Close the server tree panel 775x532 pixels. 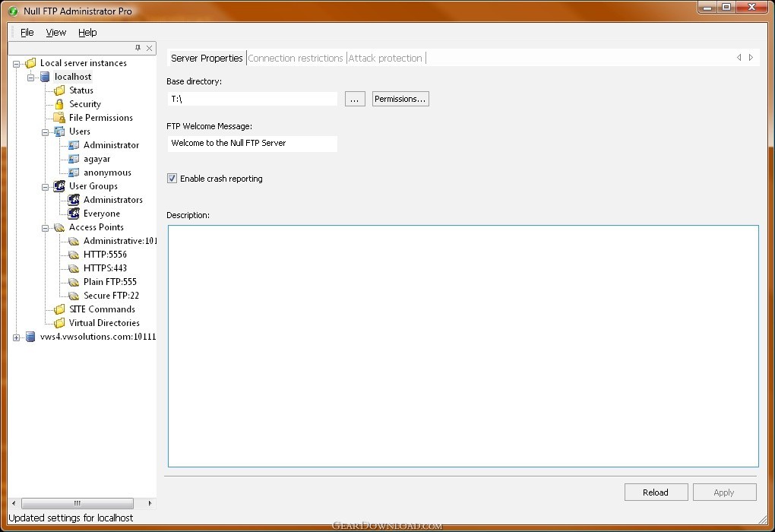(x=149, y=48)
